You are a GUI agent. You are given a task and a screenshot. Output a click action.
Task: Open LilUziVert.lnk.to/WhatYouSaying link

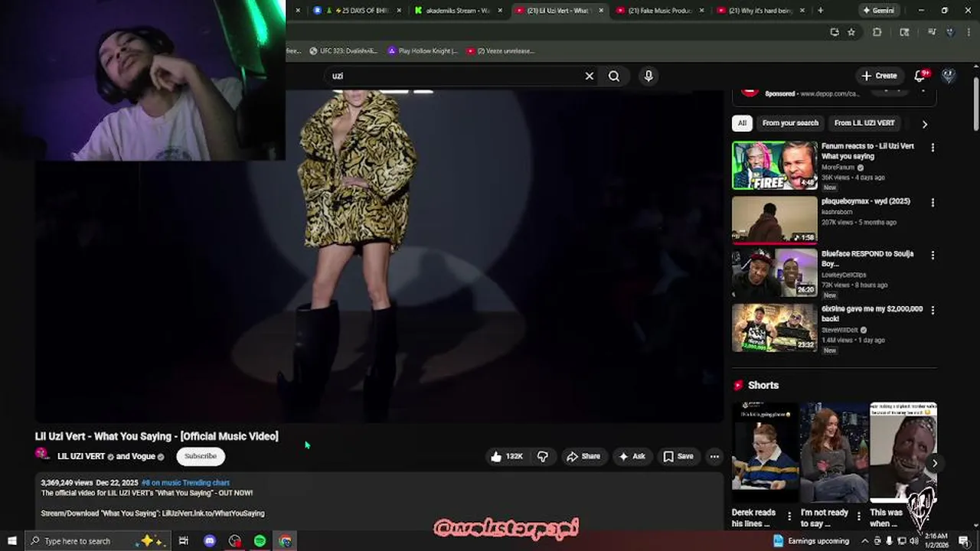214,514
